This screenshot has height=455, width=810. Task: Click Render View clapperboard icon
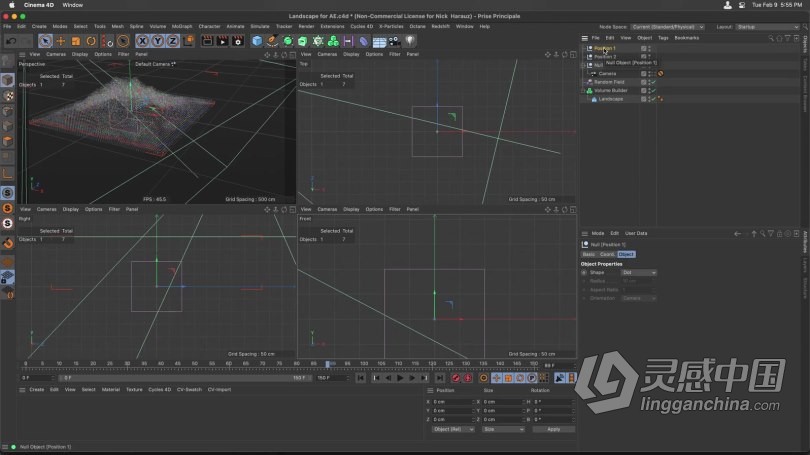point(207,41)
